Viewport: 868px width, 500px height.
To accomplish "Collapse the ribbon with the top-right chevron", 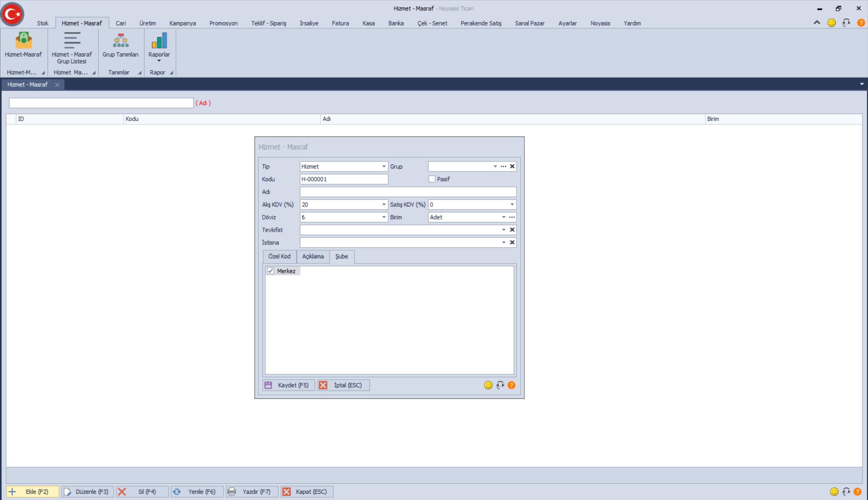I will [817, 23].
